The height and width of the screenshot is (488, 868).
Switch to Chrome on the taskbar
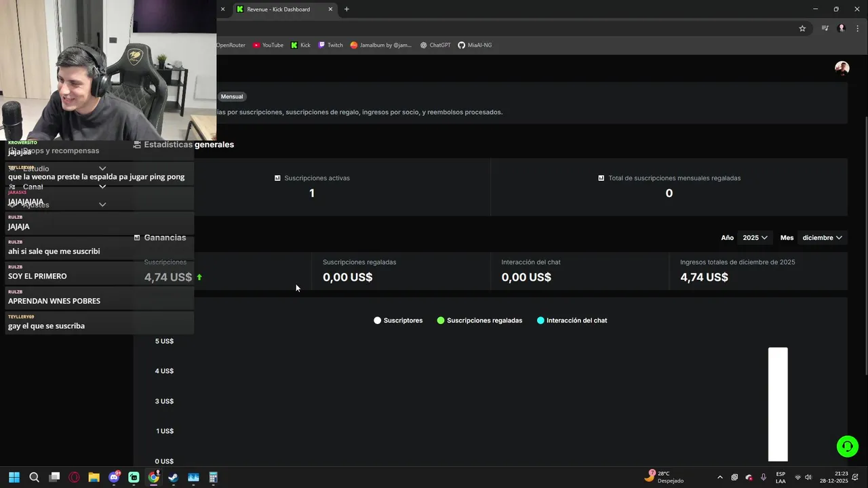[x=153, y=477]
